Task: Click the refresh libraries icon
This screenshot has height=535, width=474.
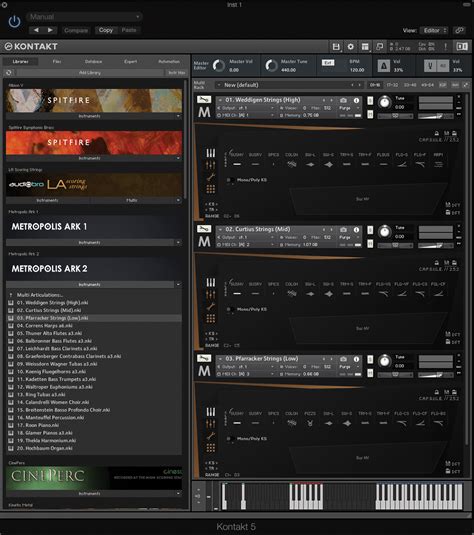Action: 9,73
